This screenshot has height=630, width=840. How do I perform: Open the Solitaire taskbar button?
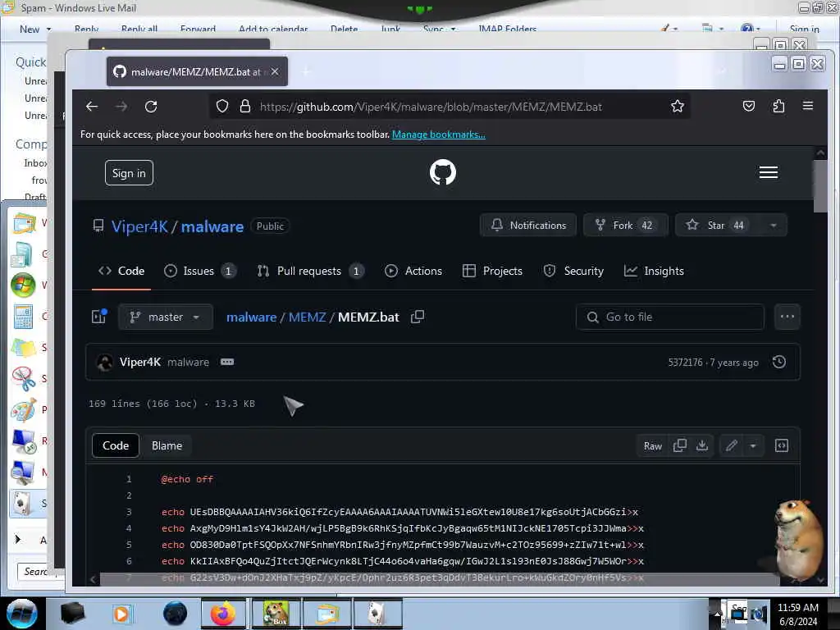(x=377, y=614)
